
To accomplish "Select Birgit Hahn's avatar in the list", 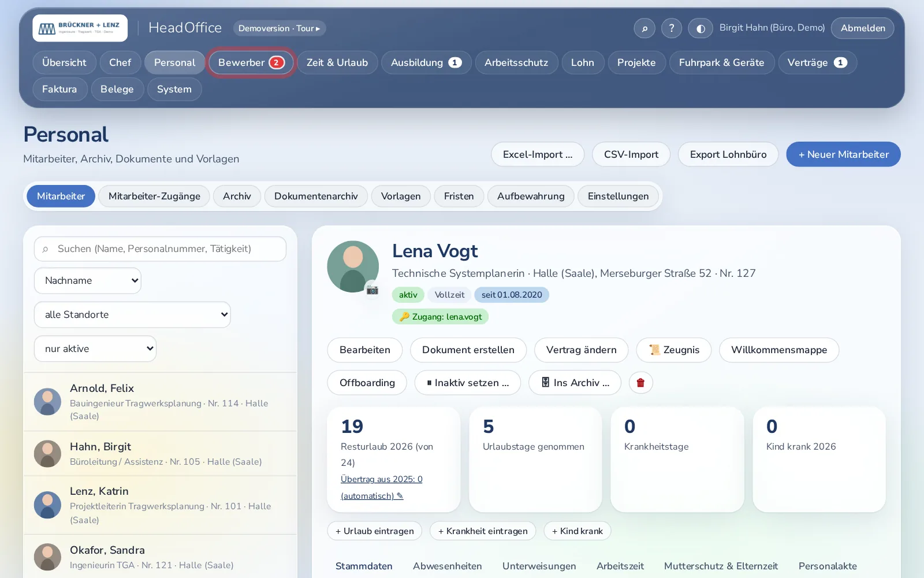I will pyautogui.click(x=47, y=454).
